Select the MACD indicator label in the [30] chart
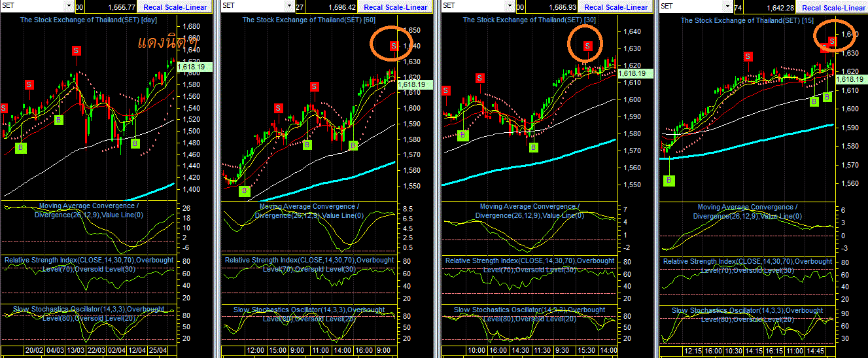 click(x=530, y=211)
